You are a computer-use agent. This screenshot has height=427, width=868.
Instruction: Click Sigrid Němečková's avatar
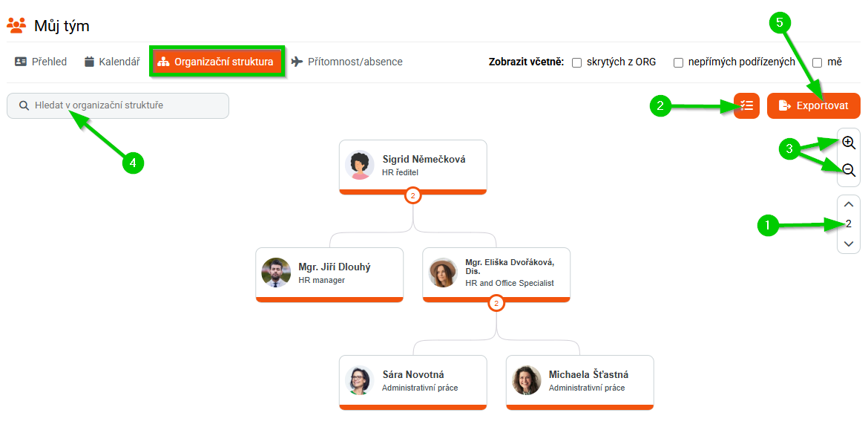pyautogui.click(x=359, y=165)
